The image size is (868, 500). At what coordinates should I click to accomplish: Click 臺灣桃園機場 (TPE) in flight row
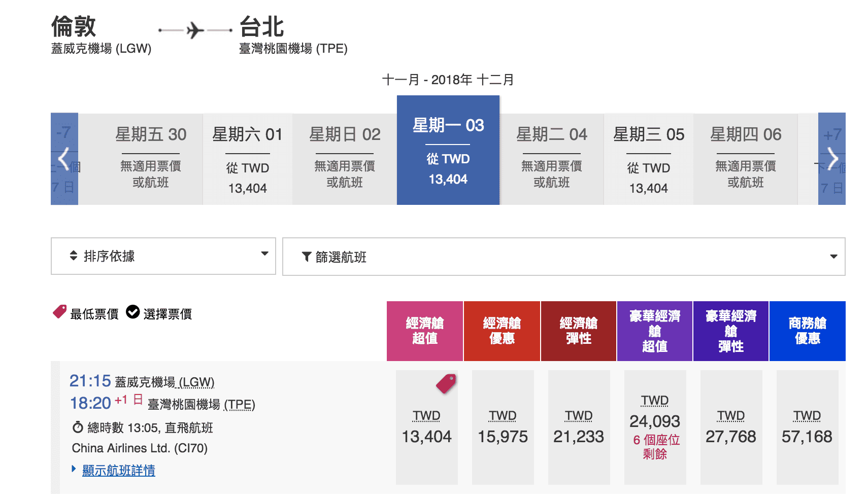click(x=202, y=404)
